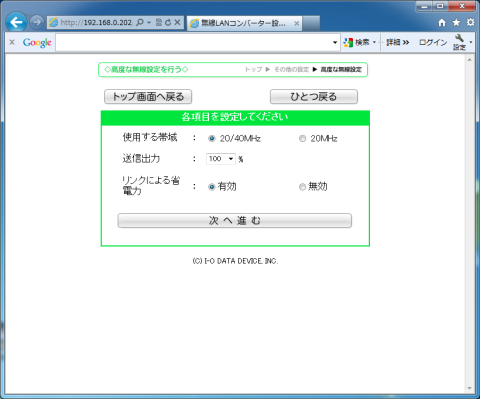The height and width of the screenshot is (399, 480).
Task: Click ひとつ戻る button
Action: click(x=314, y=97)
